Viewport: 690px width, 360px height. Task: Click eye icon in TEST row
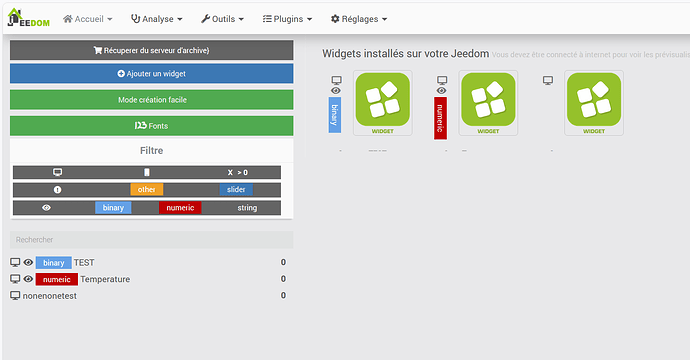point(28,263)
